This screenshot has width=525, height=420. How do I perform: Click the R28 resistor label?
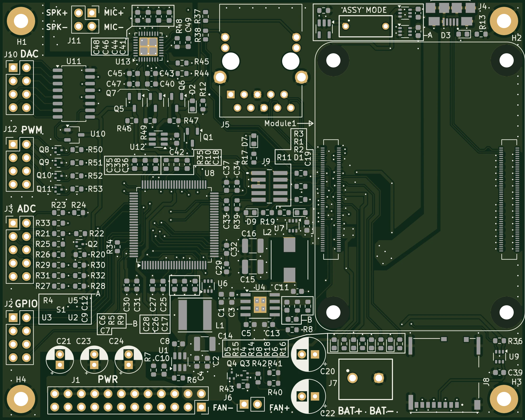(98, 286)
